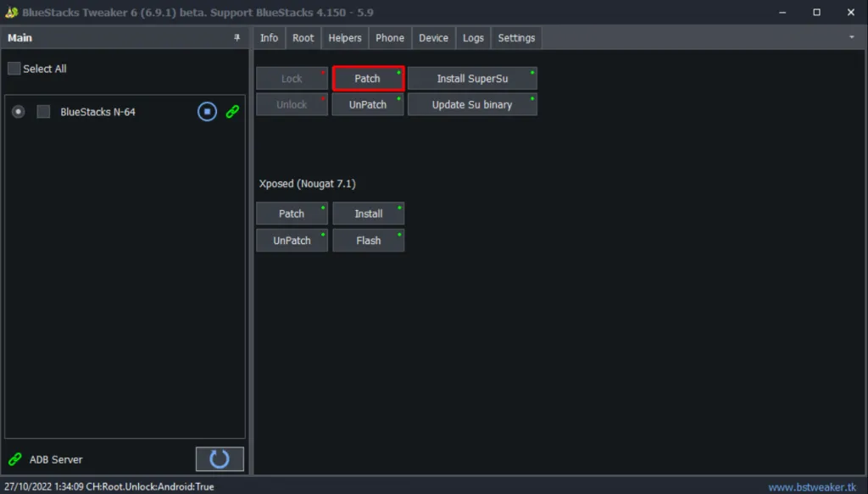This screenshot has height=494, width=868.
Task: Open the Logs tab
Action: 473,38
